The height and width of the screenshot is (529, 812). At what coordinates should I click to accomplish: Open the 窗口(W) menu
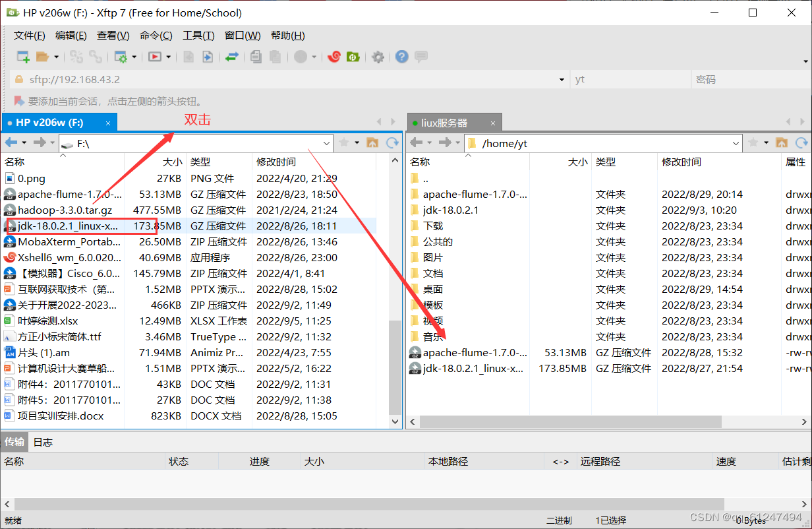pos(243,36)
